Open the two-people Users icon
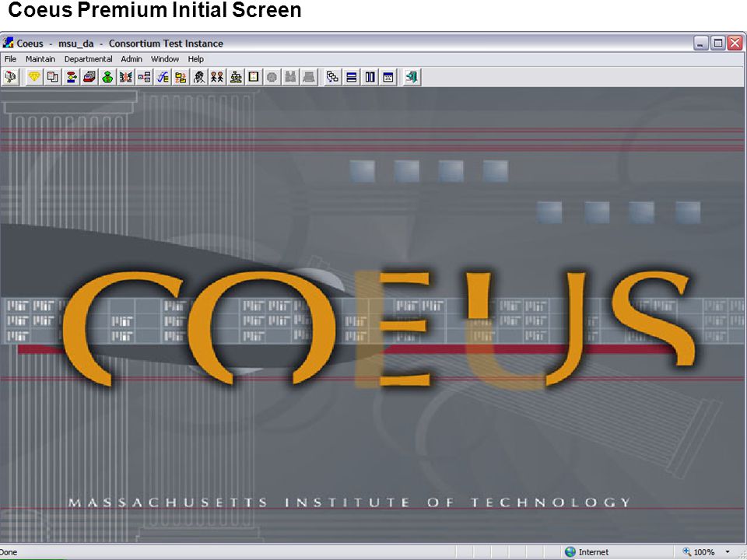This screenshot has width=747, height=560. tap(217, 77)
